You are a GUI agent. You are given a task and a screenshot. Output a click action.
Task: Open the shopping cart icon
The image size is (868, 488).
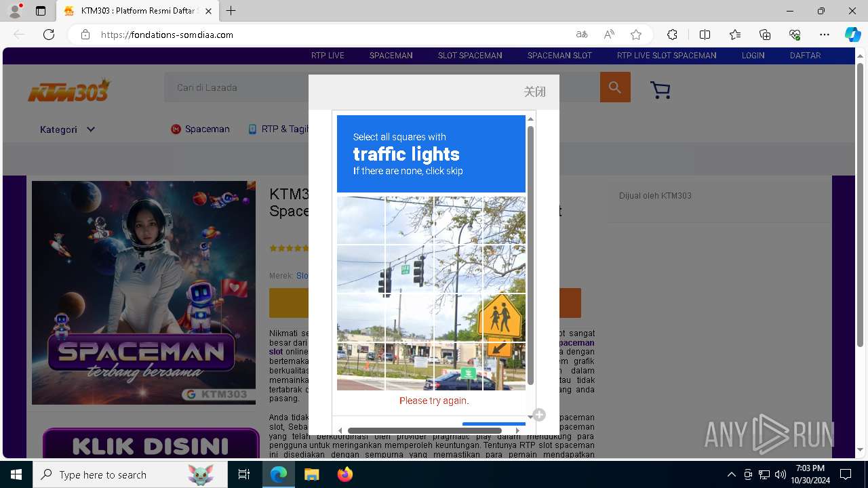point(660,89)
